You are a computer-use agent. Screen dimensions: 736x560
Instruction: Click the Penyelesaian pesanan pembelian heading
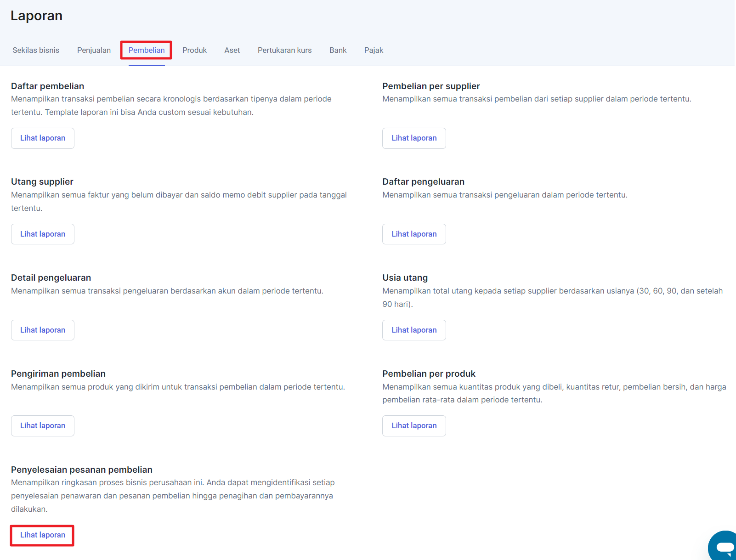[82, 469]
